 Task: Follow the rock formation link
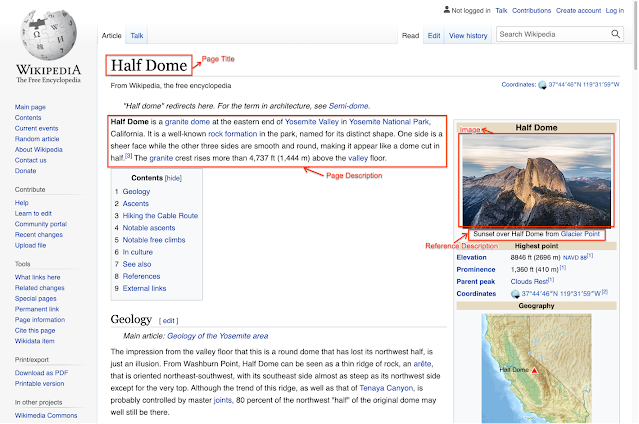pyautogui.click(x=233, y=134)
